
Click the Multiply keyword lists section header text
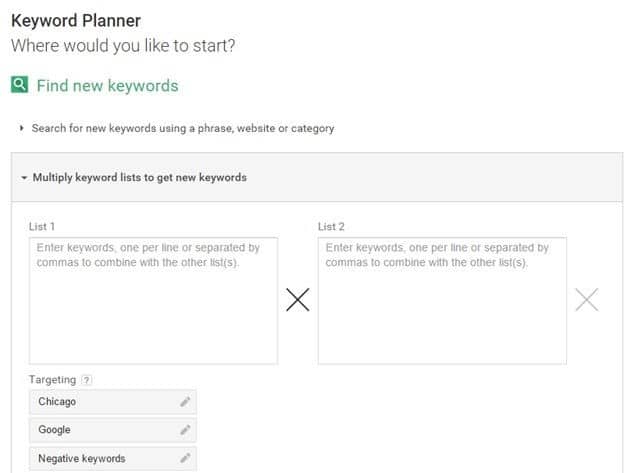pyautogui.click(x=139, y=178)
